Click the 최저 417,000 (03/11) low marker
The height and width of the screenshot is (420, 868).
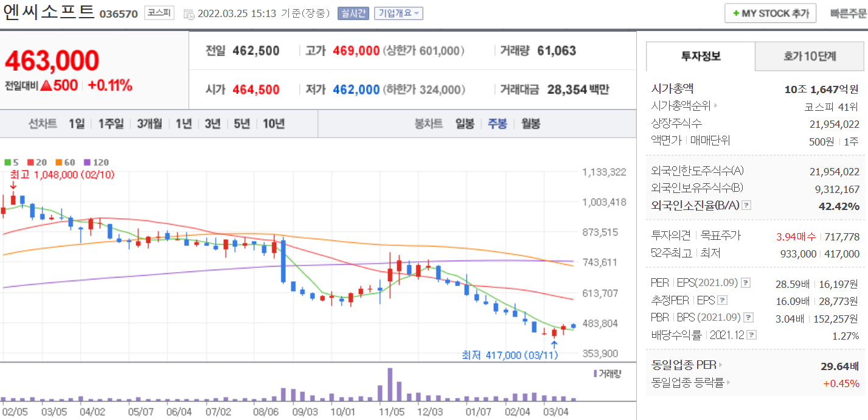510,355
